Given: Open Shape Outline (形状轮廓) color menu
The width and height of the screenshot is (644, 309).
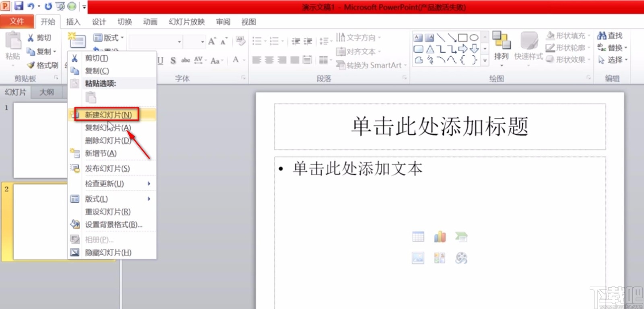Looking at the screenshot, I should 568,48.
